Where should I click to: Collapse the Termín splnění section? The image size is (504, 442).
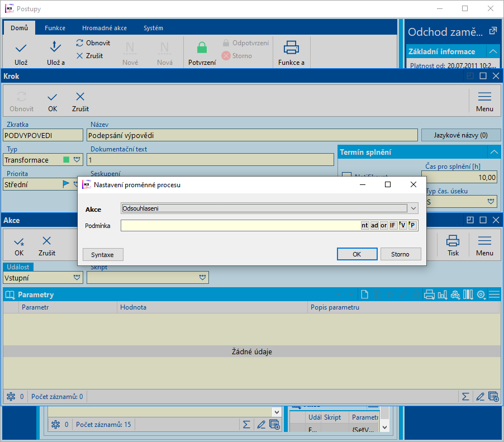[494, 152]
